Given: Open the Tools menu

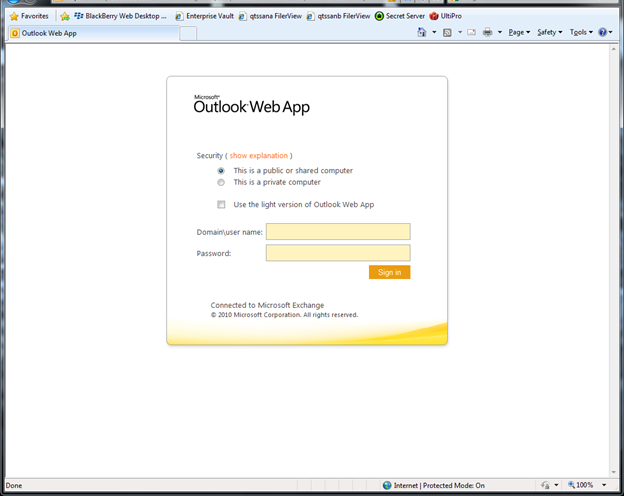Looking at the screenshot, I should [581, 32].
